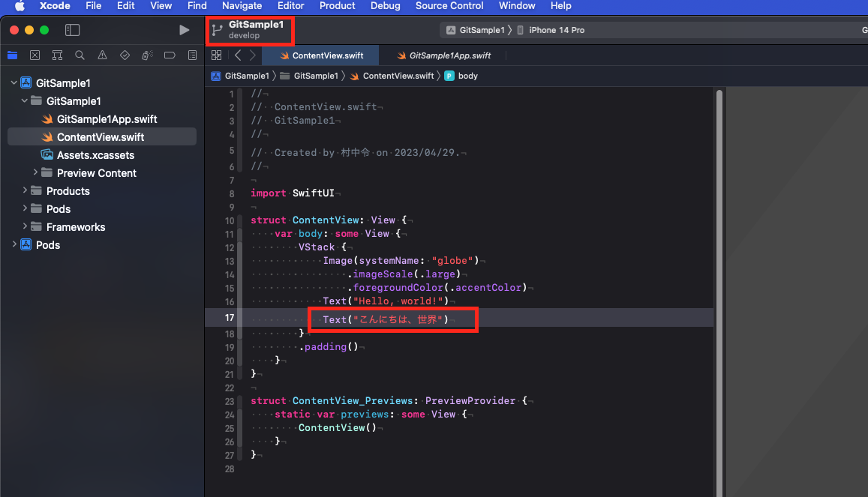
Task: Open the File menu
Action: click(x=94, y=5)
